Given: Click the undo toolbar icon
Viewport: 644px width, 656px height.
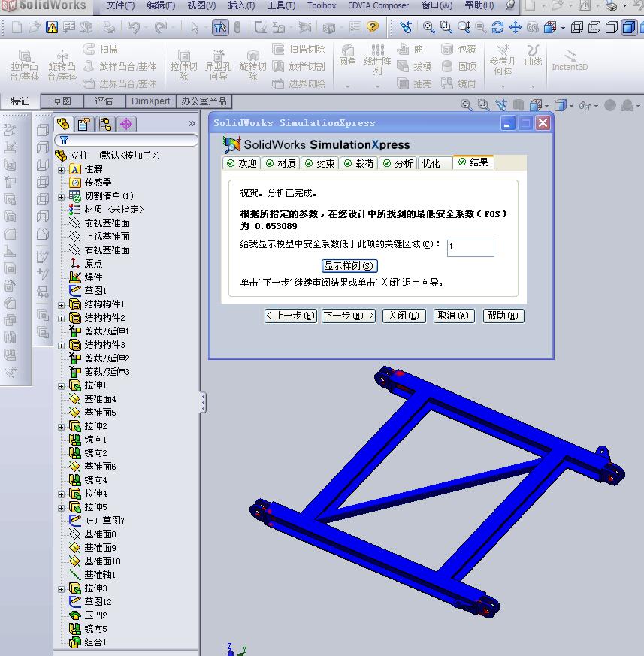Looking at the screenshot, I should pos(134,27).
